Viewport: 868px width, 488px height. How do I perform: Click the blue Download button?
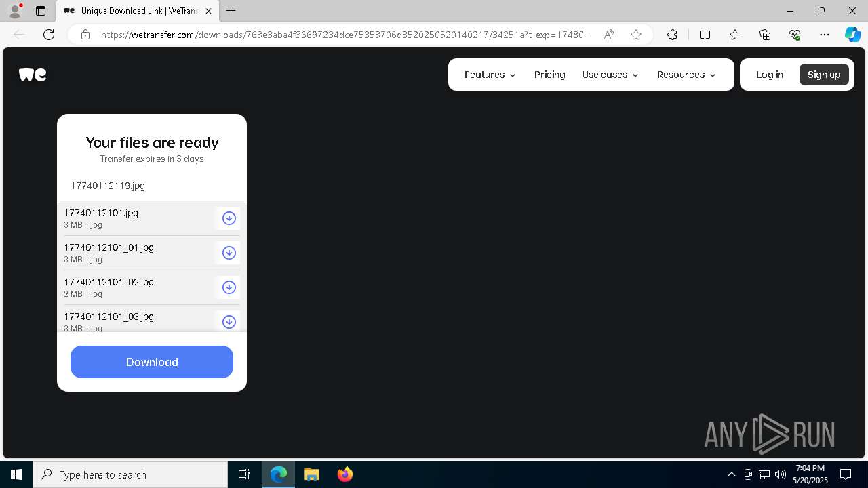(x=152, y=362)
